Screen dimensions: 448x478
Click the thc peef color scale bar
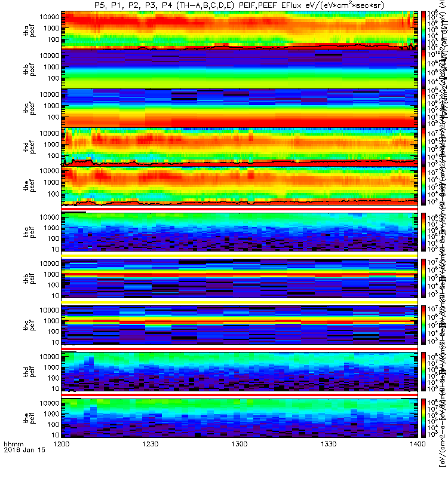tap(424, 108)
